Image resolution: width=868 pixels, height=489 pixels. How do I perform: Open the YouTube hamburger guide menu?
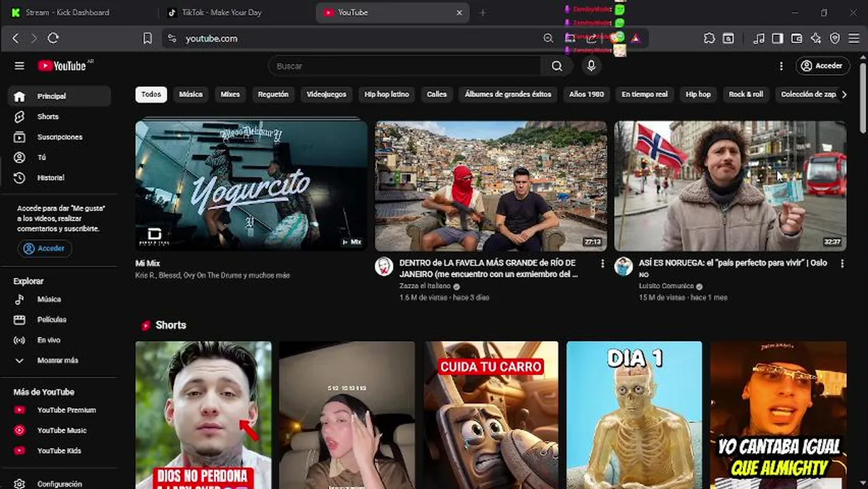pos(19,66)
